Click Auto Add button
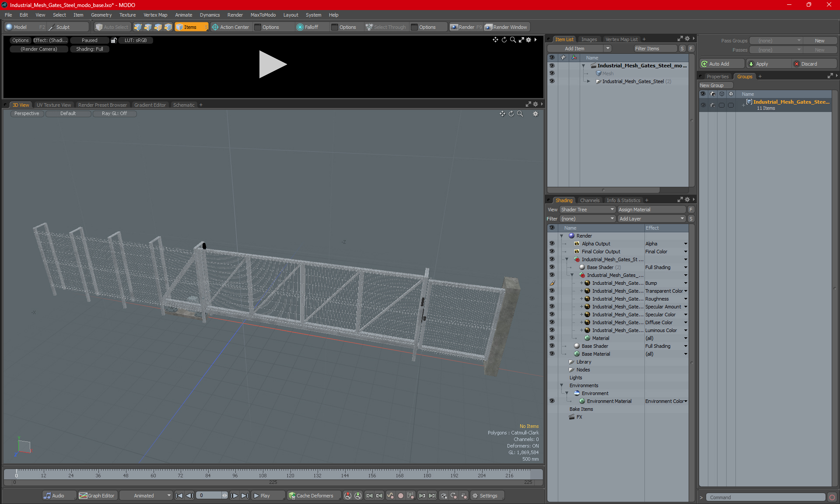Viewport: 840px width, 504px height. coord(721,64)
